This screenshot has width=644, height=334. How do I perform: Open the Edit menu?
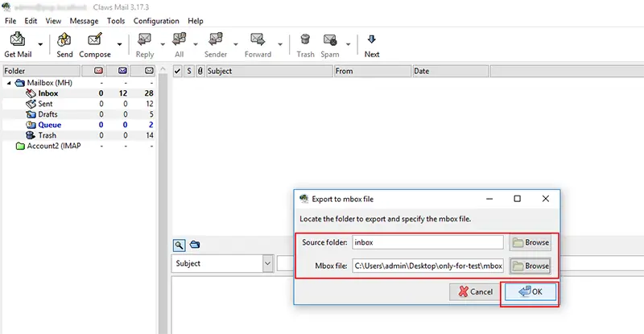31,21
